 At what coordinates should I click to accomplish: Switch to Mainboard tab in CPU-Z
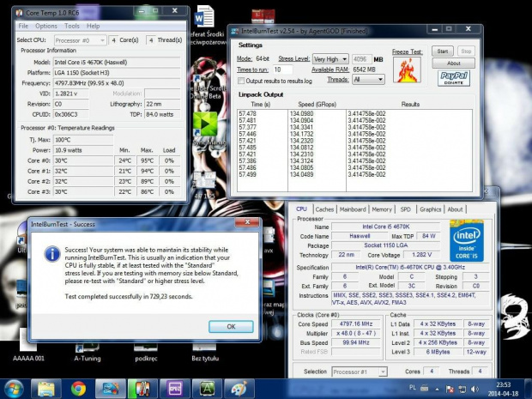pyautogui.click(x=353, y=209)
